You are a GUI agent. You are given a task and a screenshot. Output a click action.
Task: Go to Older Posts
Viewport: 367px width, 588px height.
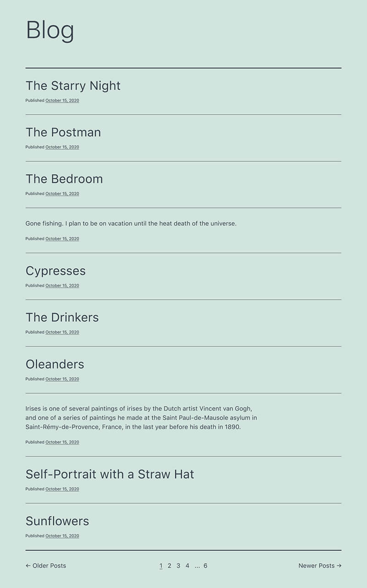point(46,566)
